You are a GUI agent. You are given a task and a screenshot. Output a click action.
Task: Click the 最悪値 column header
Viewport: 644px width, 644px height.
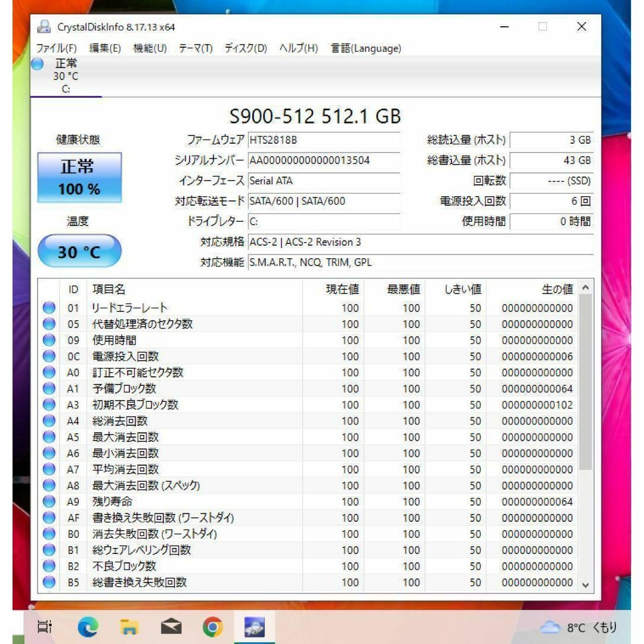[x=394, y=290]
